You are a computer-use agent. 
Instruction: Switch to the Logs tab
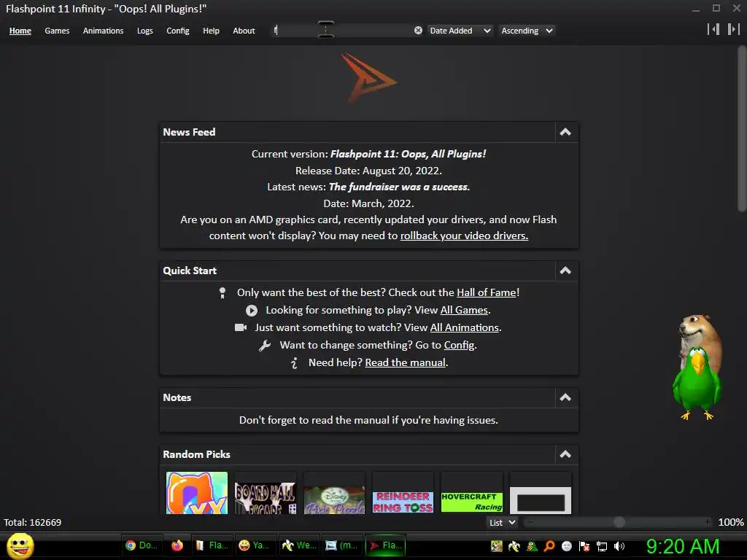(x=145, y=31)
